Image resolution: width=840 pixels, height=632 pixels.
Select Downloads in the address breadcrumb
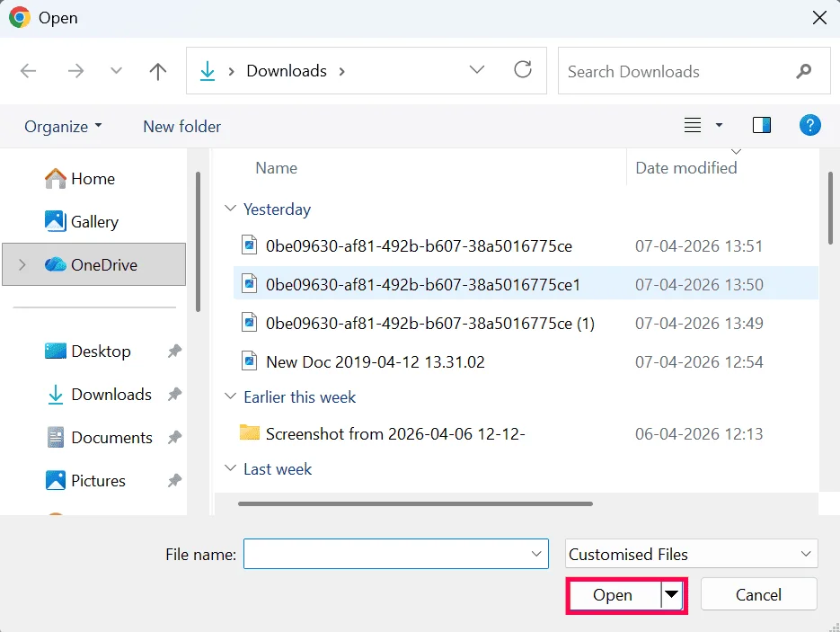pyautogui.click(x=287, y=71)
